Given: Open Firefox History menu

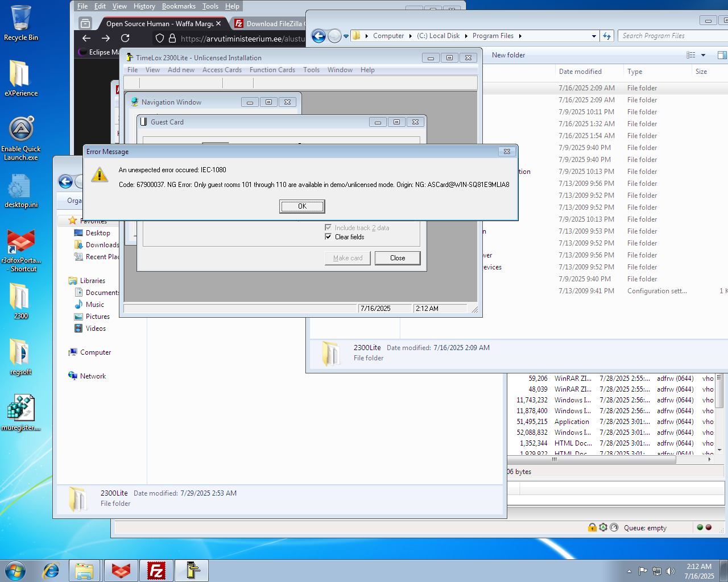Looking at the screenshot, I should pos(144,6).
